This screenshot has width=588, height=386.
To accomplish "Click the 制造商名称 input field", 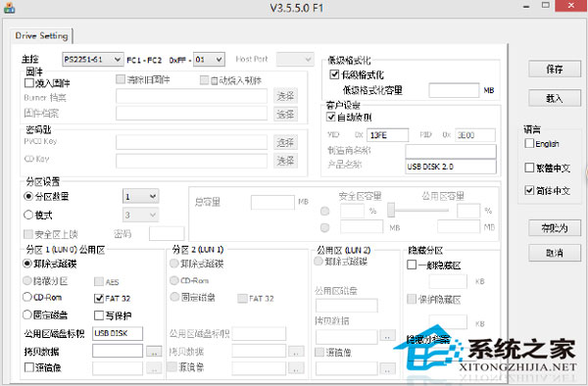I will tap(451, 152).
